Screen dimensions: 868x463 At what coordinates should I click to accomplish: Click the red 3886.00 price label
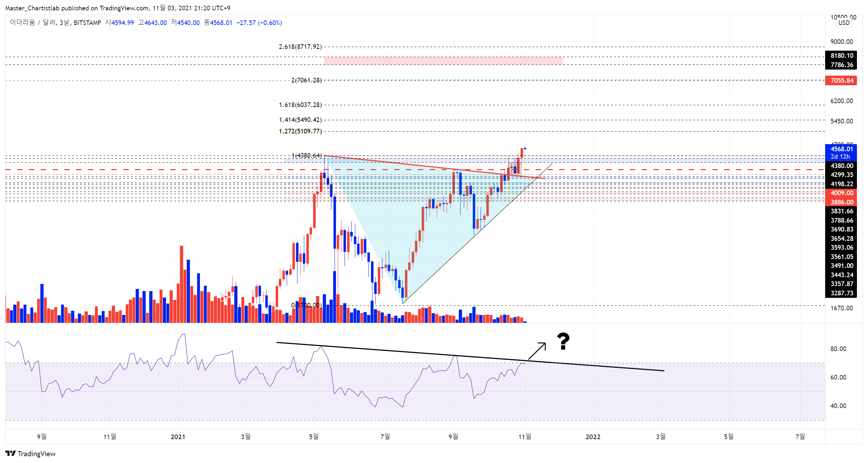tap(841, 202)
